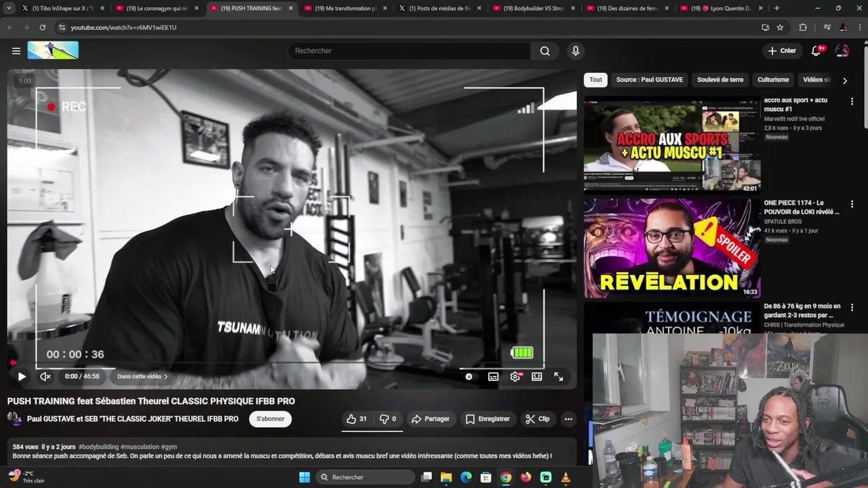
Task: Click the Créer button
Action: pos(782,51)
